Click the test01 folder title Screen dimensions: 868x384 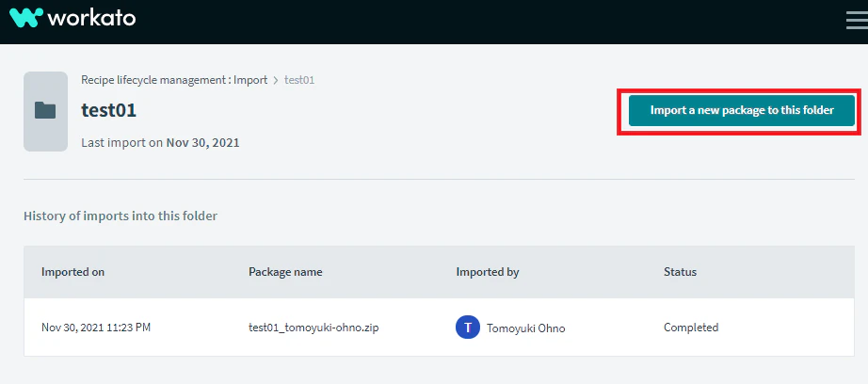(108, 110)
